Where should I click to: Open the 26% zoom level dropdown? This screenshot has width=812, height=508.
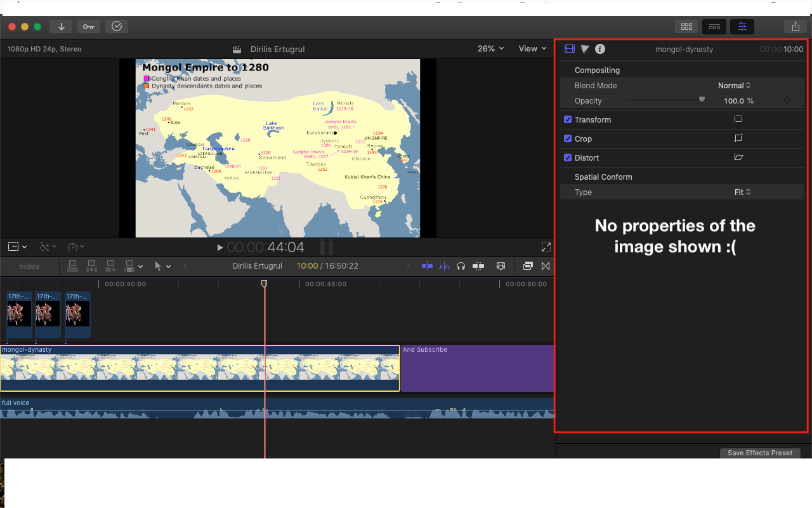490,49
